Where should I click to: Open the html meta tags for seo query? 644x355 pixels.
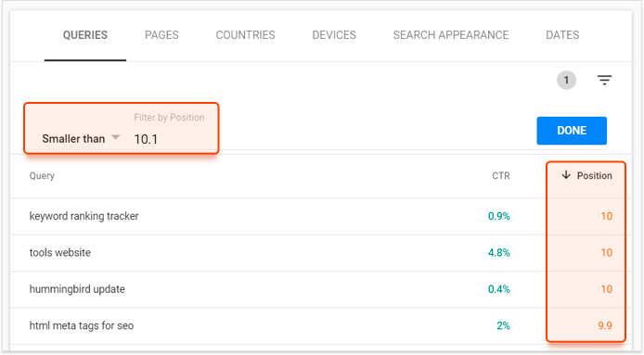coord(82,325)
